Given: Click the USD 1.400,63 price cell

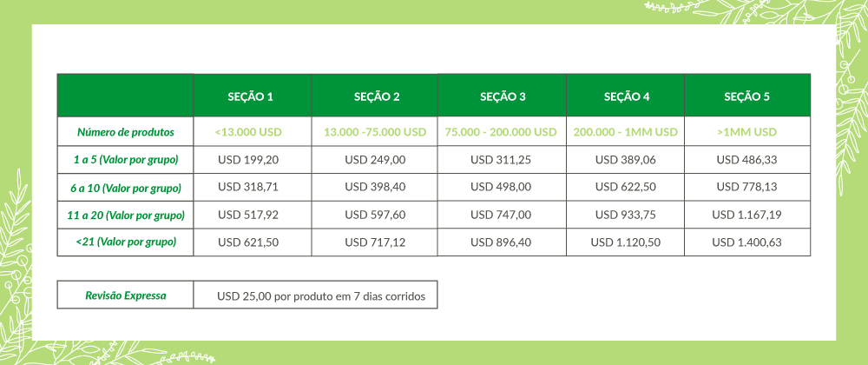Looking at the screenshot, I should click(x=746, y=242).
